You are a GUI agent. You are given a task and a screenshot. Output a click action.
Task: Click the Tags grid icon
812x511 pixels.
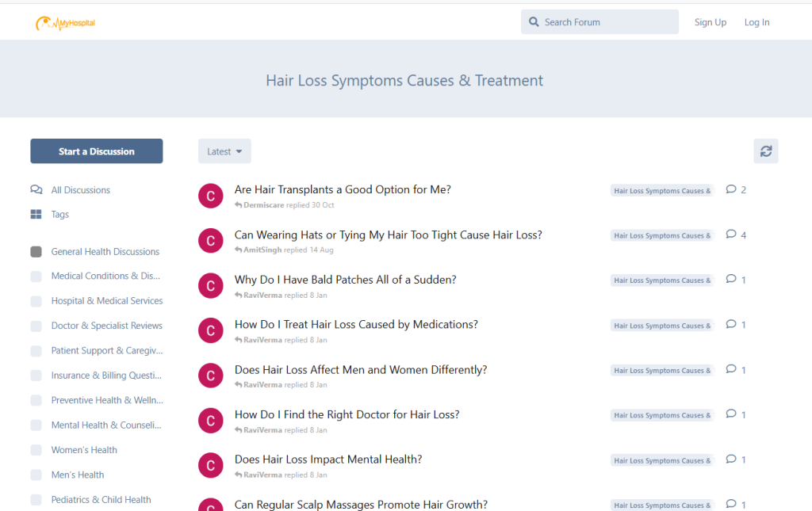[x=36, y=215]
